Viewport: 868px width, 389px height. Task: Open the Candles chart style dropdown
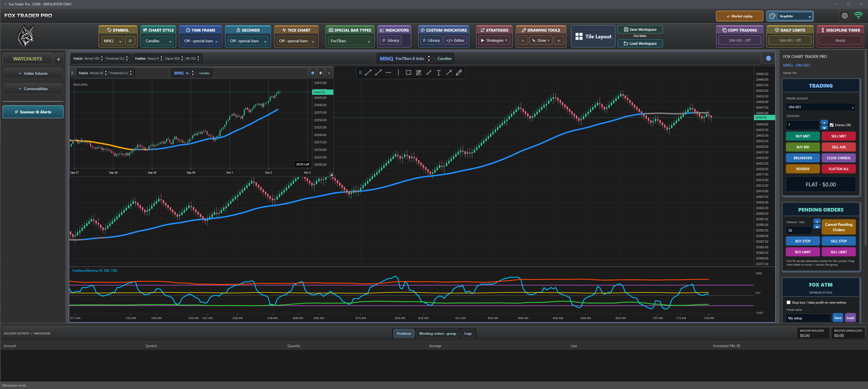tap(158, 41)
